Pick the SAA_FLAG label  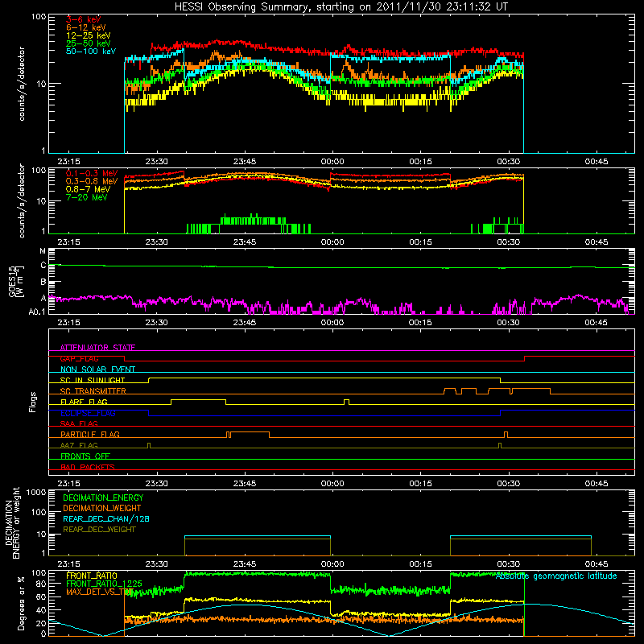pos(79,424)
